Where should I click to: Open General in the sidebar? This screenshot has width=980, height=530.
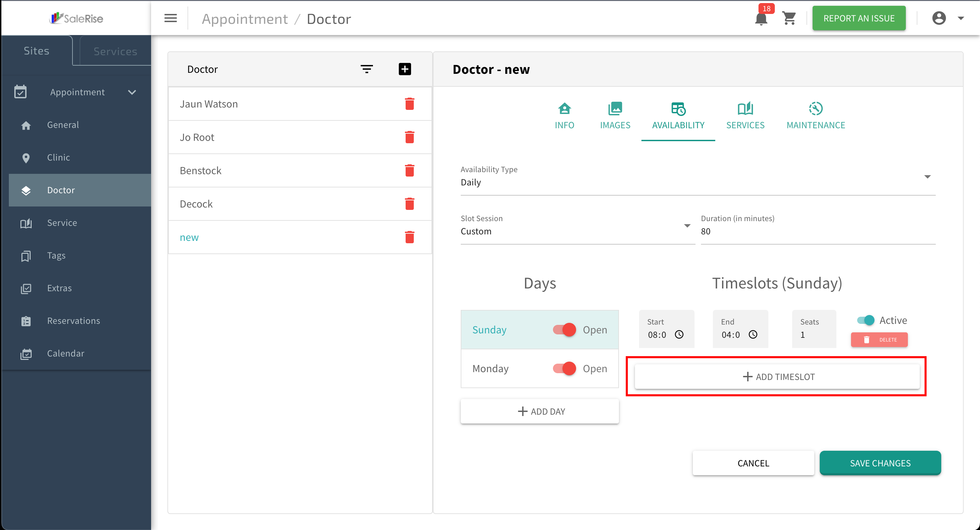coord(80,125)
